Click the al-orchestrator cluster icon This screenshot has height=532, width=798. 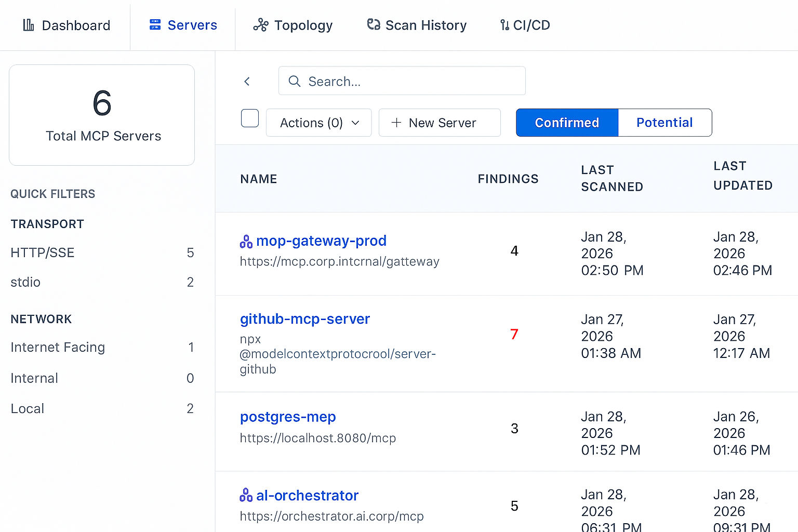246,496
